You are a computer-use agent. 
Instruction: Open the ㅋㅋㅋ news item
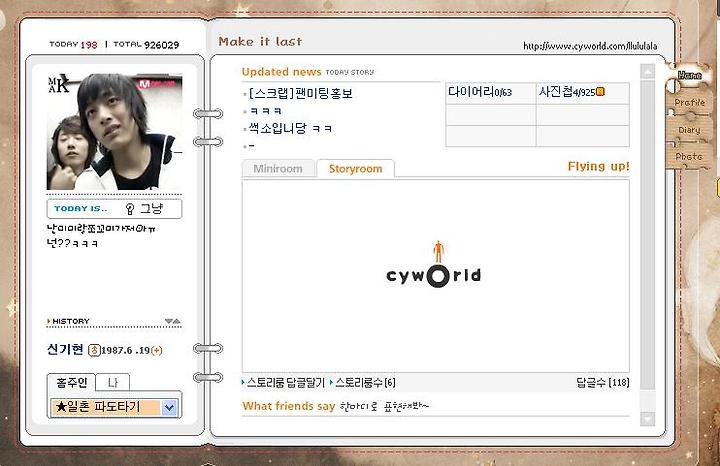click(265, 111)
